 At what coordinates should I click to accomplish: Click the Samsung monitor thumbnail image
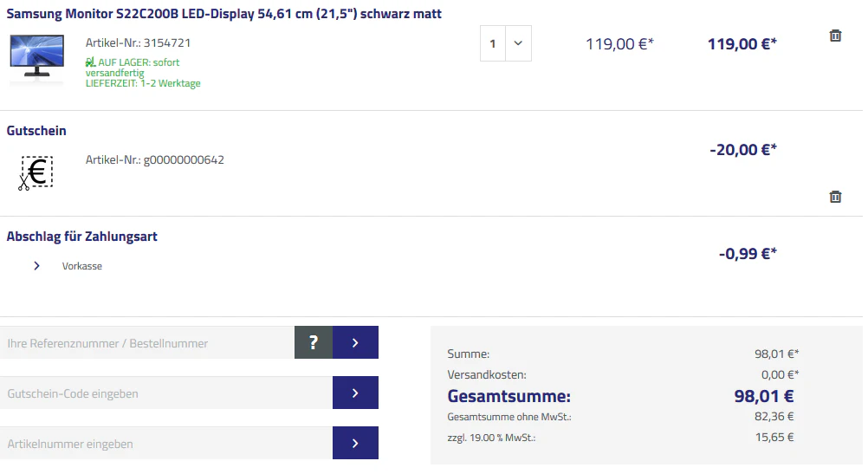click(x=36, y=57)
